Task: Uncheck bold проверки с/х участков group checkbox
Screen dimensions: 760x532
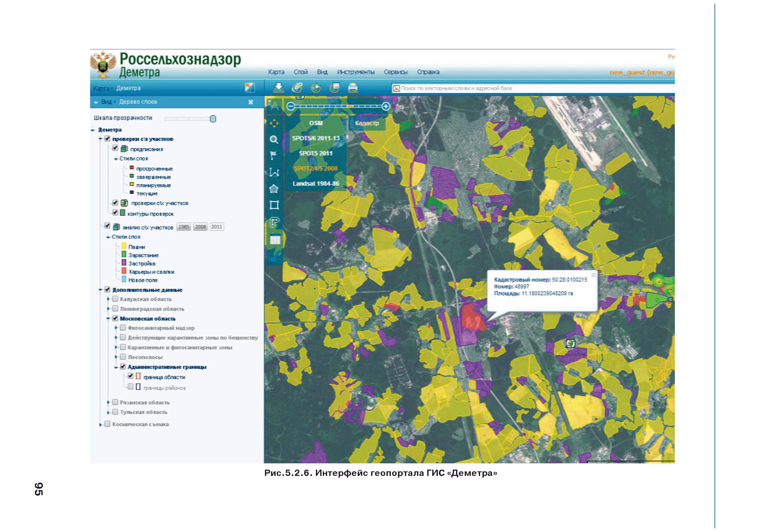Action: point(107,138)
